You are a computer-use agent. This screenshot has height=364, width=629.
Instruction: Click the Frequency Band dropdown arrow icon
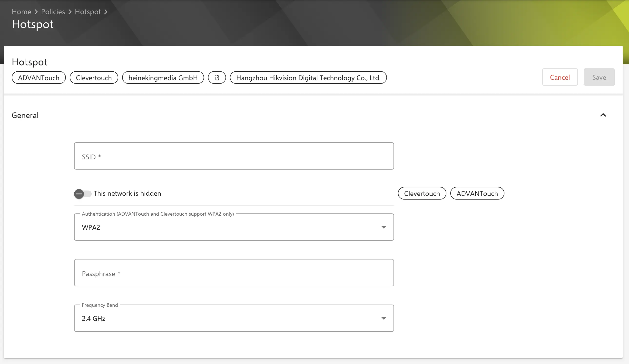click(x=383, y=318)
